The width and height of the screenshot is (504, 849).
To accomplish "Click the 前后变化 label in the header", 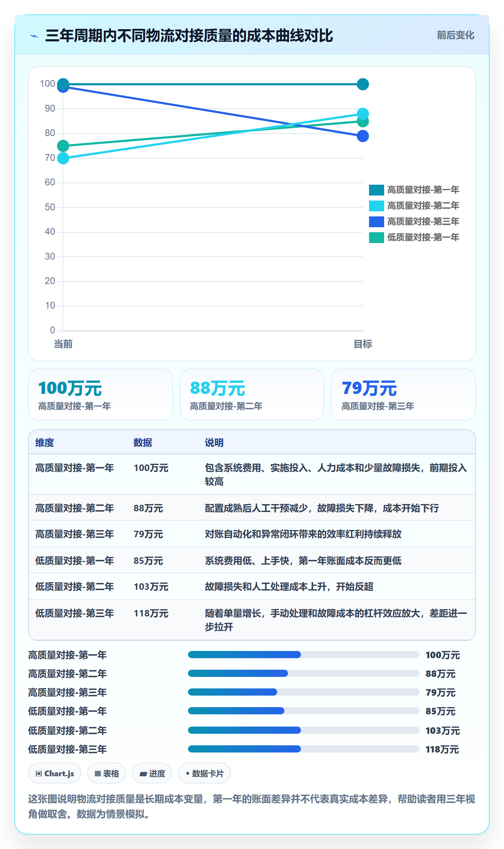I will point(455,35).
